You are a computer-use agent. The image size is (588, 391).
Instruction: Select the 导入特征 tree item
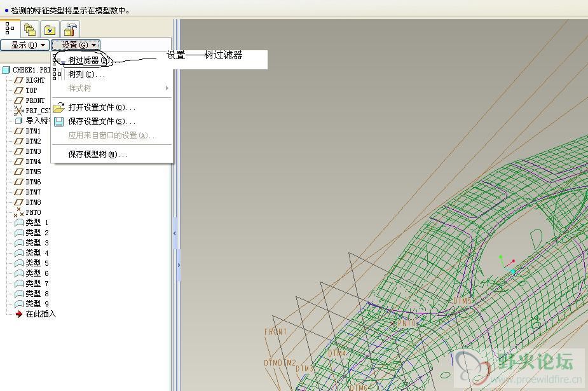click(38, 121)
